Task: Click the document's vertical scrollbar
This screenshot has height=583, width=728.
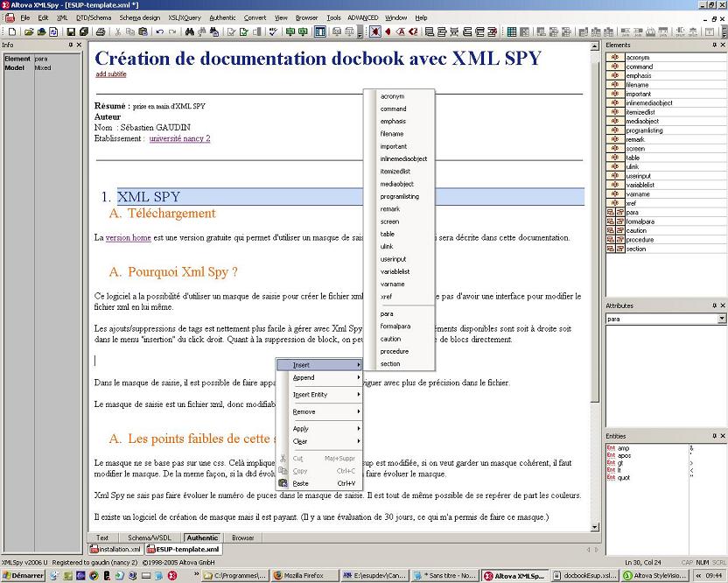Action: click(x=595, y=263)
